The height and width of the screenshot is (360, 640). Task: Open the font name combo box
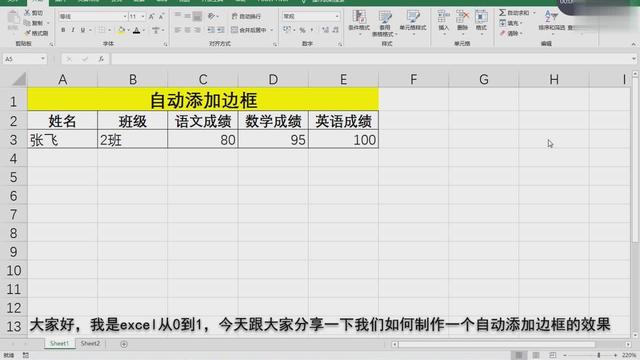point(93,16)
